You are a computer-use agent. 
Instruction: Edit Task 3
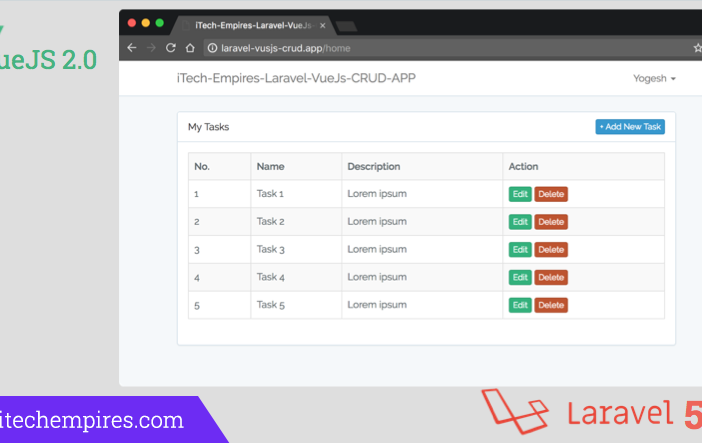click(520, 249)
